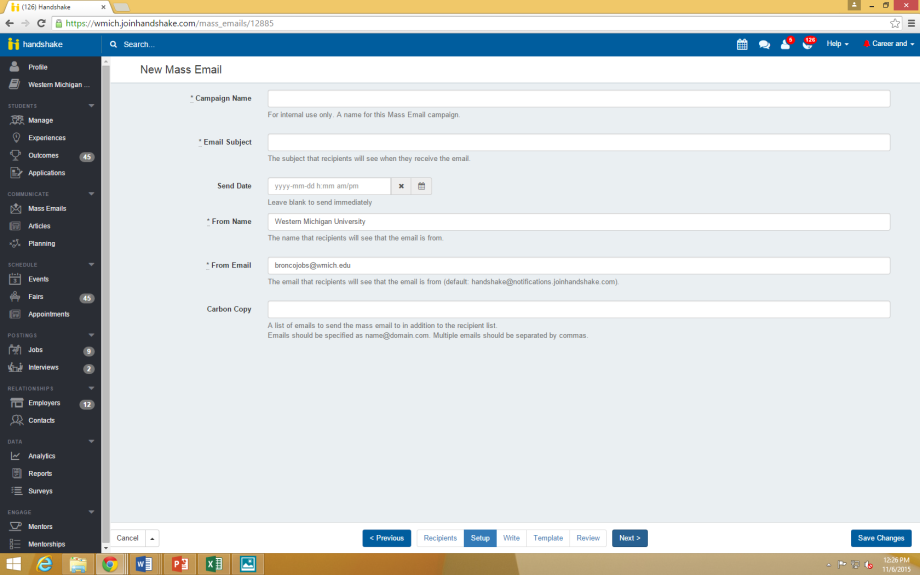
Task: Click the Next button
Action: coord(630,538)
